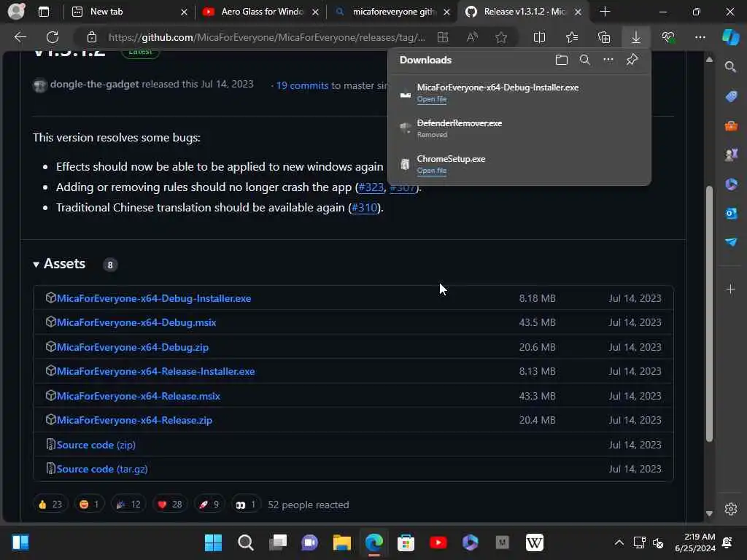Screen dimensions: 747x560
Task: Pin the Downloads panel
Action: pyautogui.click(x=632, y=60)
